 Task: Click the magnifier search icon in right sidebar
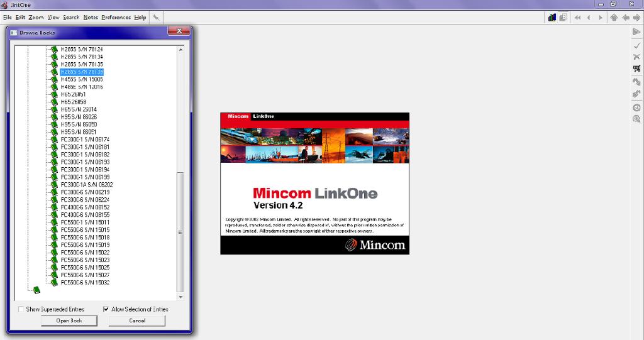636,119
